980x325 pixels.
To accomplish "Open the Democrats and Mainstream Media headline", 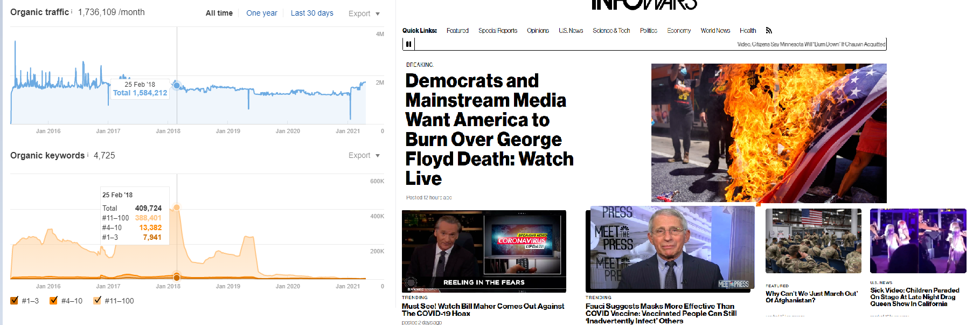I will [x=489, y=129].
